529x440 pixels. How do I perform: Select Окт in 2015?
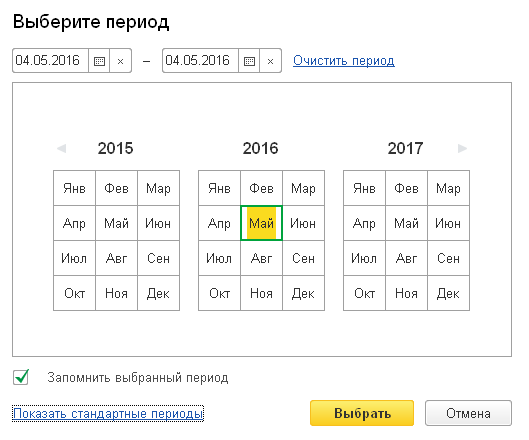[x=75, y=293]
